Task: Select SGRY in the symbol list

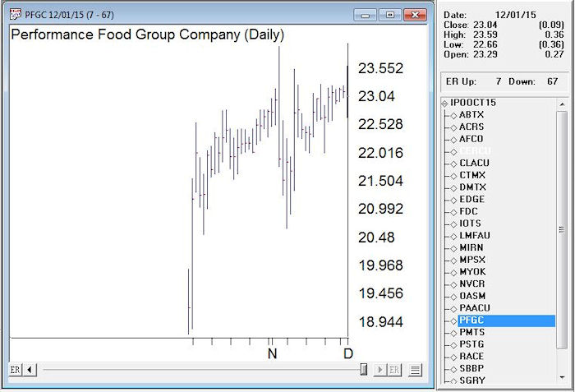Action: pos(472,380)
